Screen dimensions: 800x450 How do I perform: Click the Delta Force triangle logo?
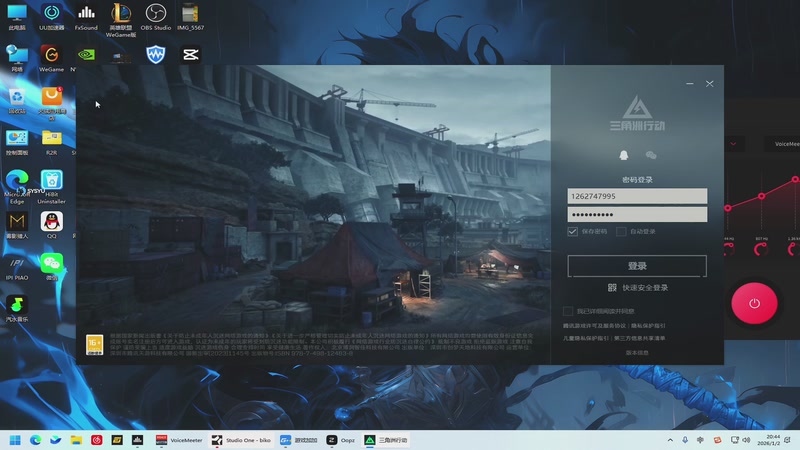(637, 107)
